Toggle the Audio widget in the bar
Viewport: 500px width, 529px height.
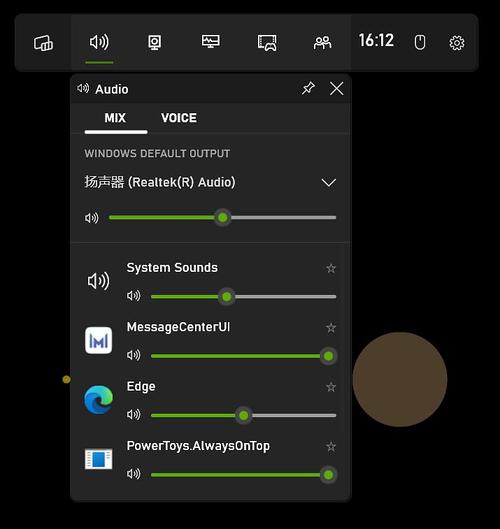(x=99, y=42)
